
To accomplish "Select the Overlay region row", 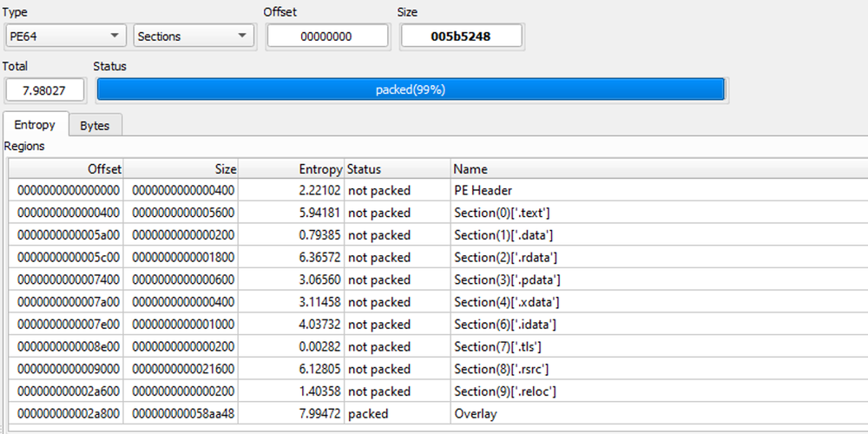I will click(x=475, y=414).
